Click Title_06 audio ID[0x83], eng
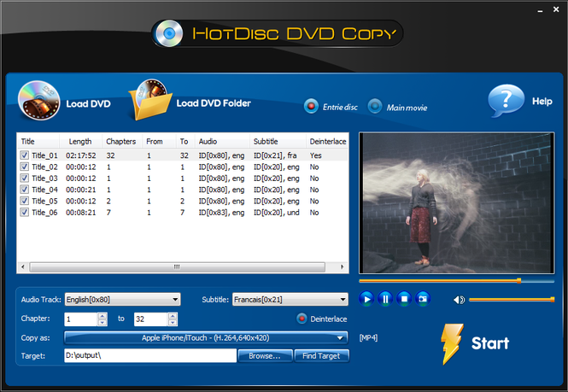Screen dimensions: 568x392 (x=221, y=213)
